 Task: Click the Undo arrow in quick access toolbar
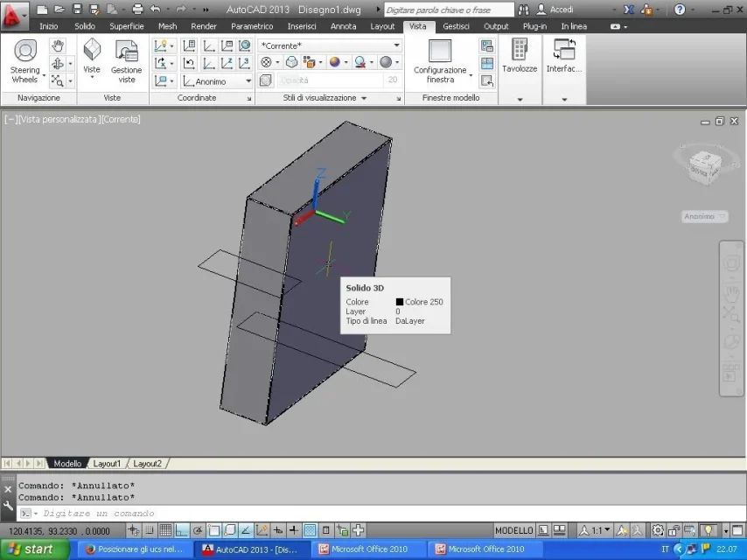pos(156,9)
